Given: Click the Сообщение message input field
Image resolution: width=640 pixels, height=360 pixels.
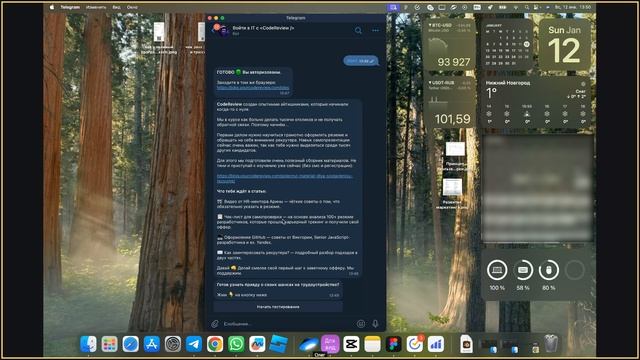Looking at the screenshot, I should click(288, 324).
